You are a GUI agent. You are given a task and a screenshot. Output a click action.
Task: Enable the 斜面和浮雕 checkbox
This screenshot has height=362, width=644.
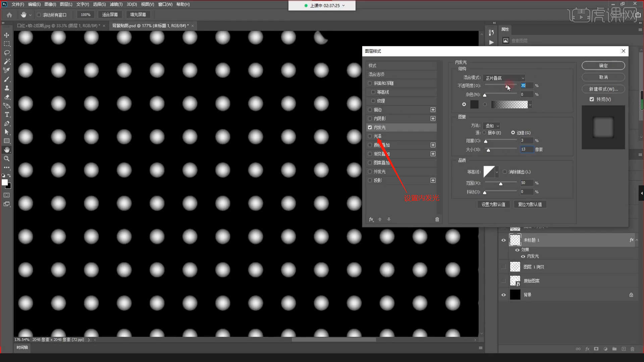pos(370,83)
